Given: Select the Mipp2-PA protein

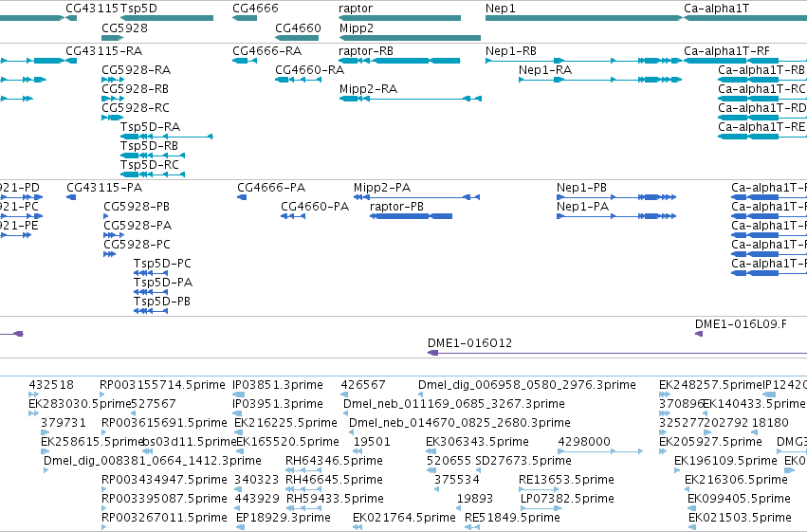Looking at the screenshot, I should tap(382, 188).
